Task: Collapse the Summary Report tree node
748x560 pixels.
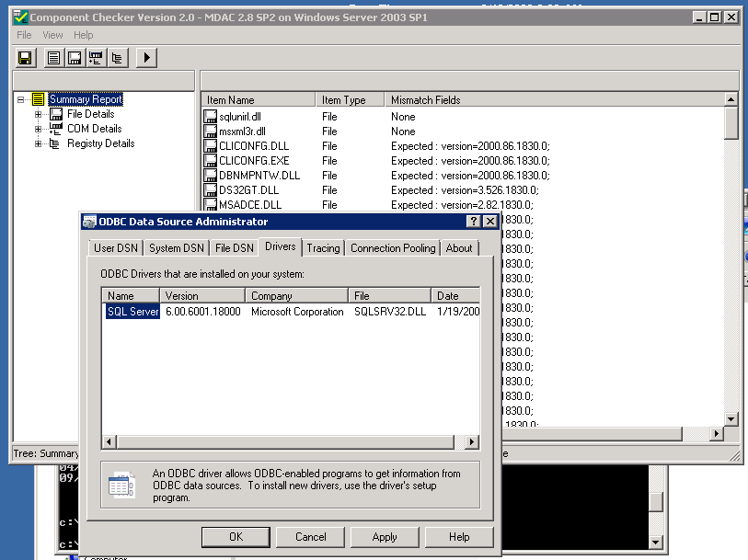Action: [x=20, y=99]
